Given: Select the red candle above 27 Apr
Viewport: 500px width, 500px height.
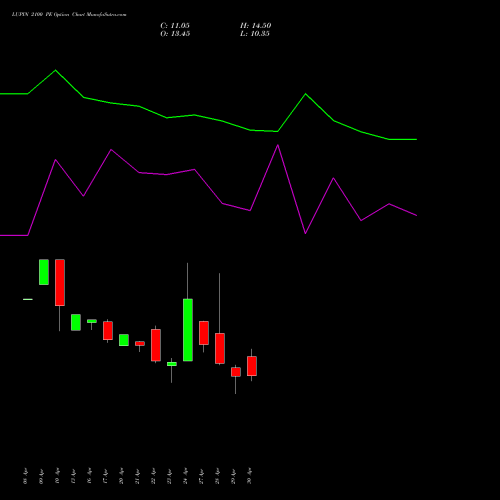Looking at the screenshot, I should click(x=204, y=333).
